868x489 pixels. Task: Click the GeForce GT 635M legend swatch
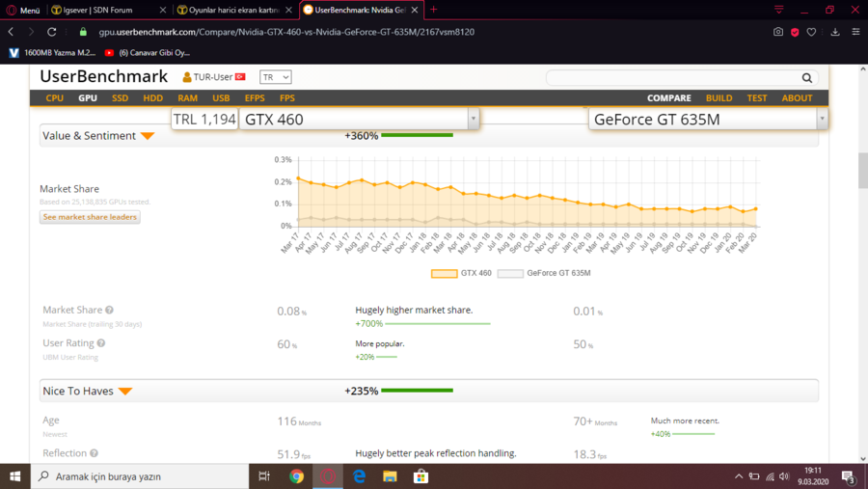coord(510,274)
